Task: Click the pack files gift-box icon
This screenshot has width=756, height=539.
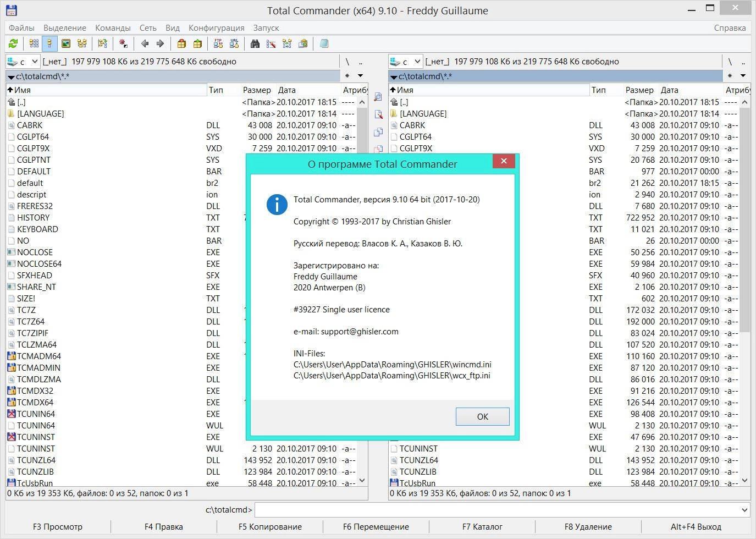Action: tap(181, 43)
